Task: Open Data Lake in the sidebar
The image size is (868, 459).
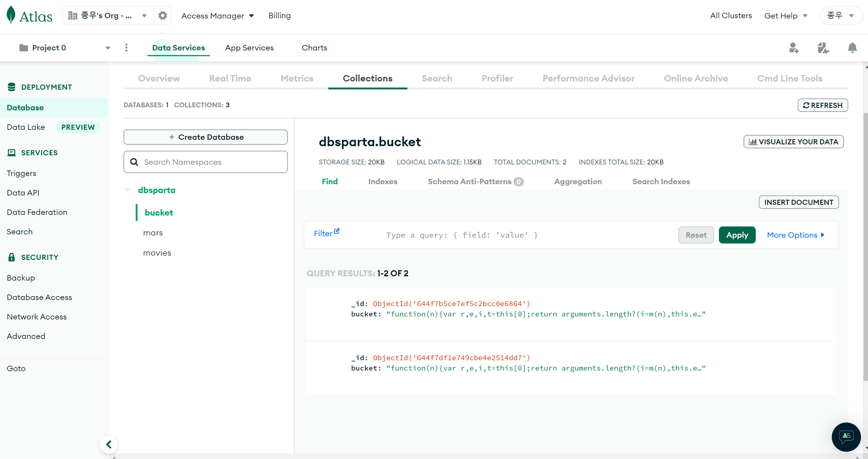Action: tap(26, 127)
